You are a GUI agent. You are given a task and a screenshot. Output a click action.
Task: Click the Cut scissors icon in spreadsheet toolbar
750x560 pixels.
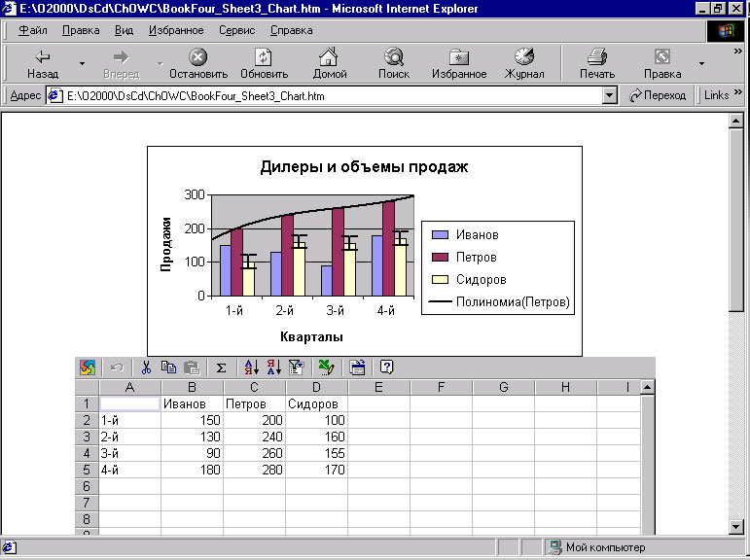(146, 367)
